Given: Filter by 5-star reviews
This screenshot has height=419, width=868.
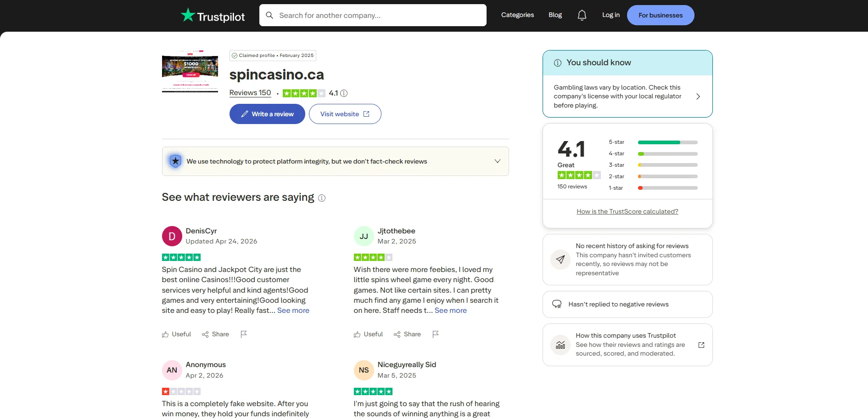Looking at the screenshot, I should (653, 142).
